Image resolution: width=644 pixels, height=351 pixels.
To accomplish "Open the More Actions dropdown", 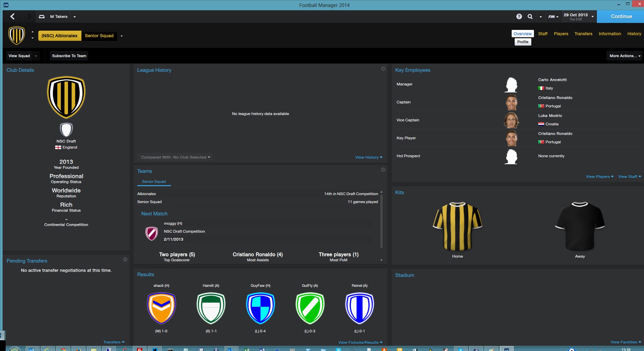I will click(625, 56).
